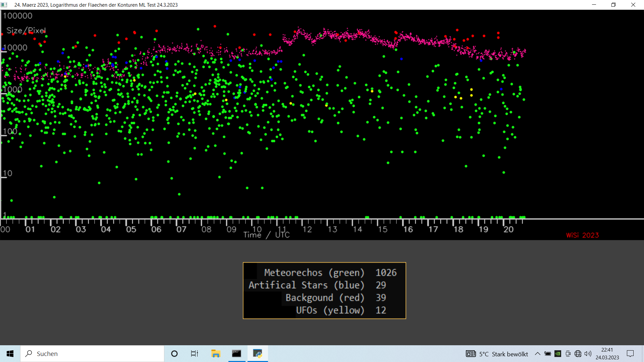Open the Windows Start menu
644x362 pixels.
(10, 354)
